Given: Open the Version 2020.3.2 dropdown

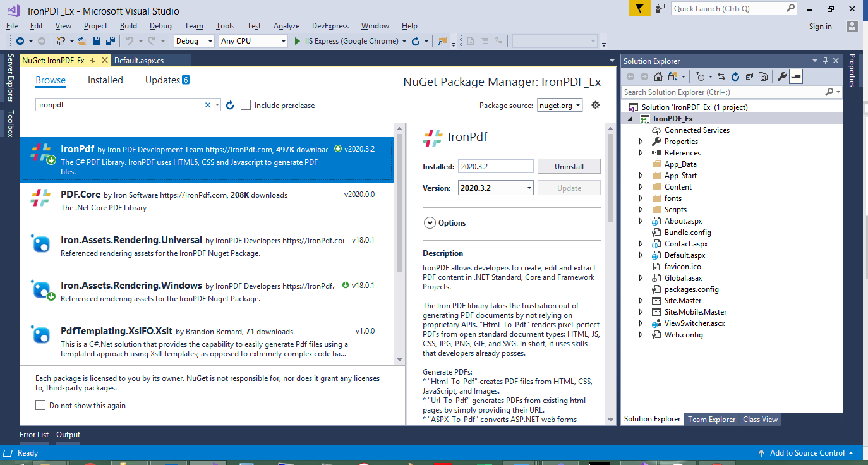Looking at the screenshot, I should coord(496,188).
